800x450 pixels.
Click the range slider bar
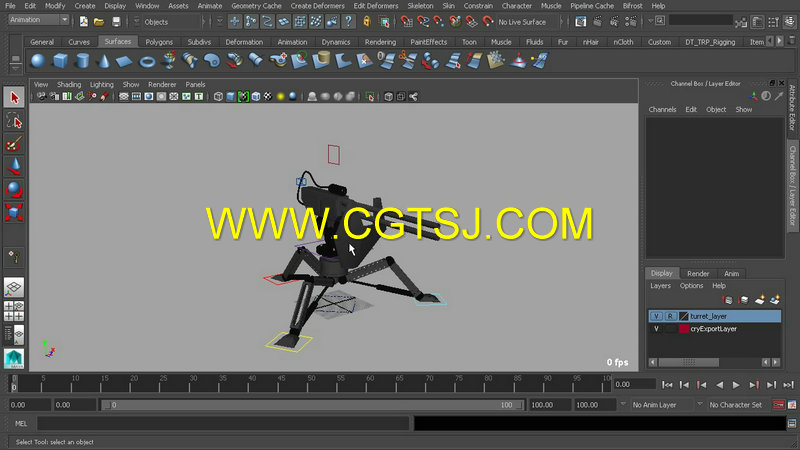tap(311, 405)
